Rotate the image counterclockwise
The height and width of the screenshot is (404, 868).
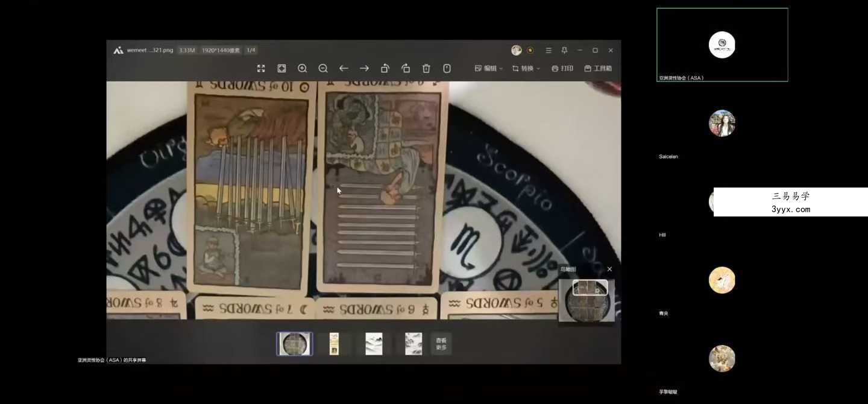[385, 68]
